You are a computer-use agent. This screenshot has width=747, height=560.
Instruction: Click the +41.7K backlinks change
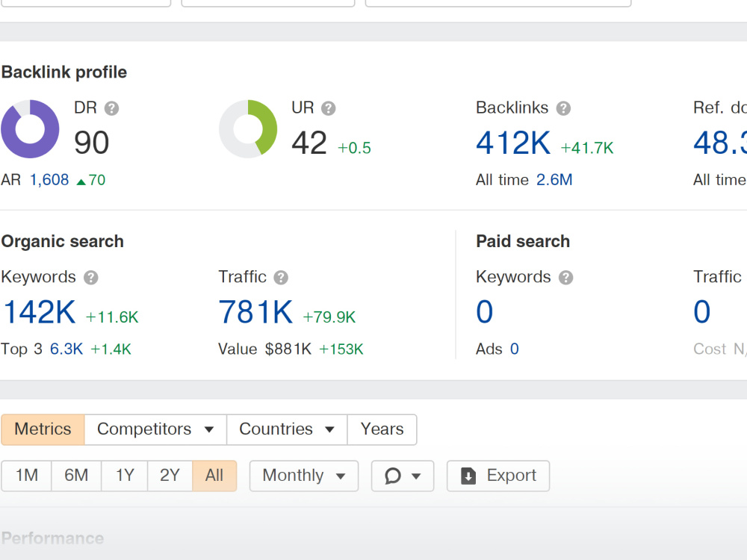(x=587, y=148)
